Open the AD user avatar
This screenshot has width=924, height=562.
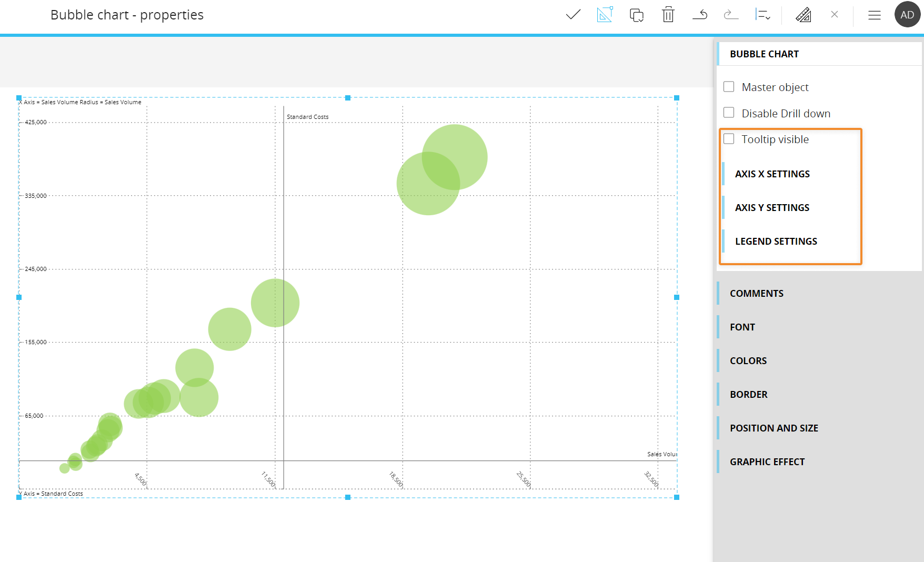[x=907, y=15]
